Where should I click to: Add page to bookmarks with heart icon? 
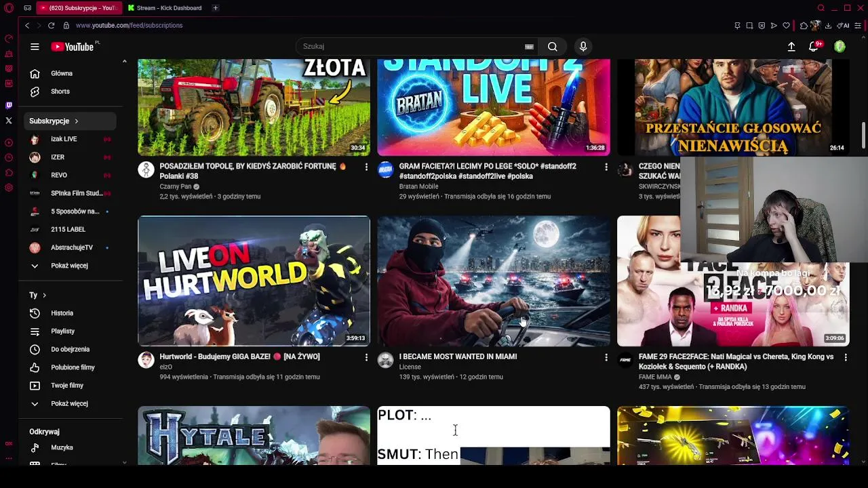pyautogui.click(x=786, y=25)
